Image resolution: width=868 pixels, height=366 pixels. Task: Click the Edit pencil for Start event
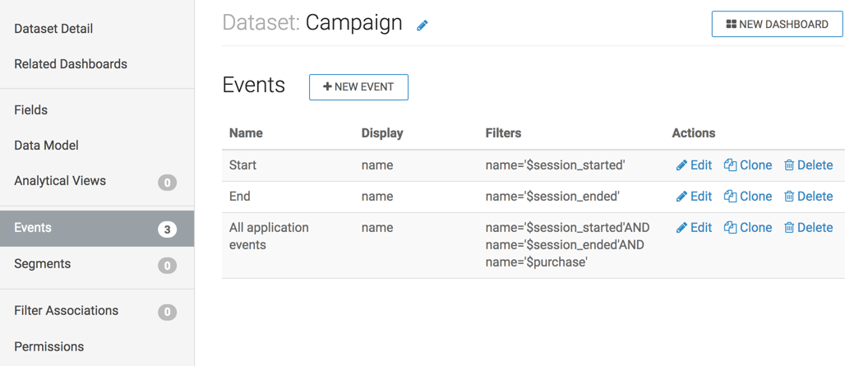(x=681, y=165)
